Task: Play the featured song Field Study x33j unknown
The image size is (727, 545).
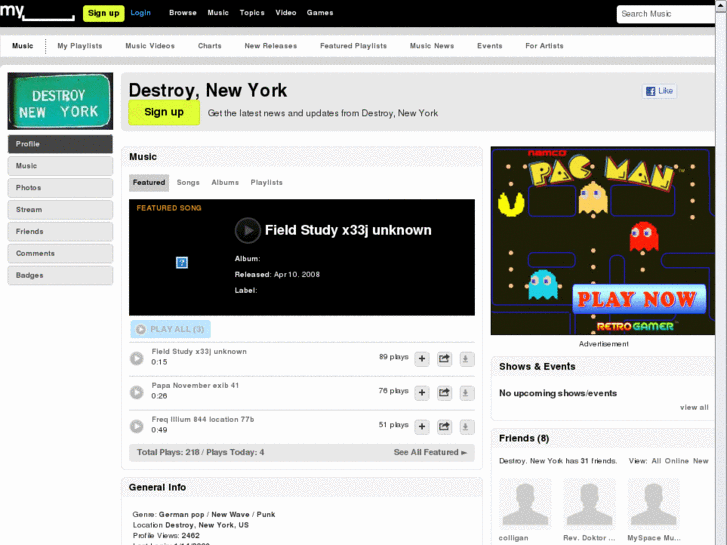Action: click(248, 230)
